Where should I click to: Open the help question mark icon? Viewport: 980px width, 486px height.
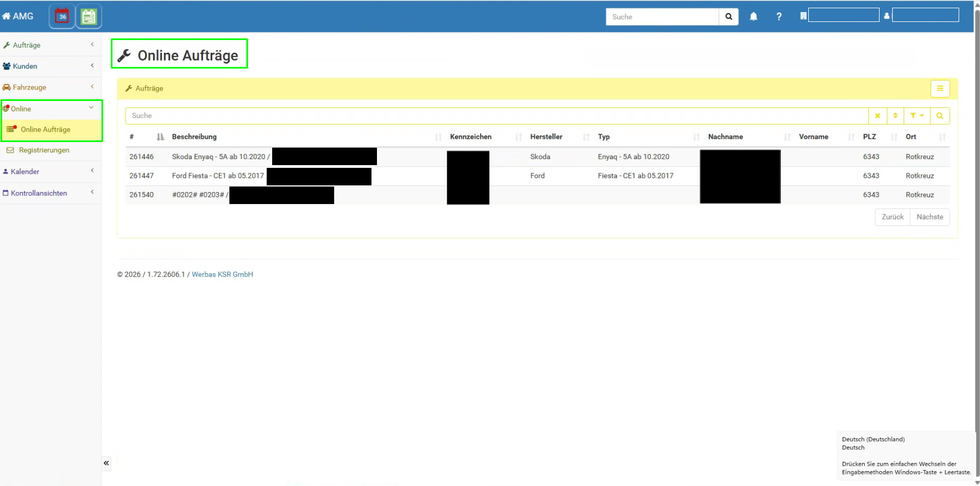coord(779,16)
